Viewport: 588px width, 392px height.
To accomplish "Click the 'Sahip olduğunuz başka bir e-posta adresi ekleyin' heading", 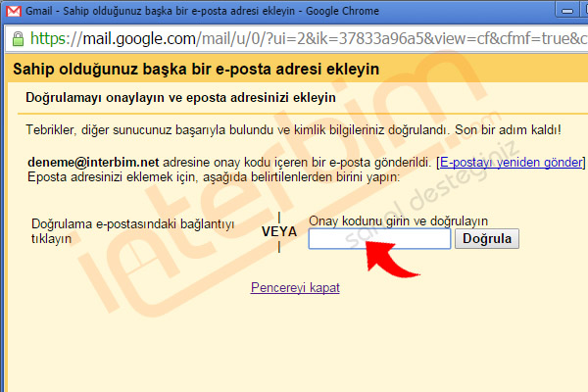I will click(196, 69).
